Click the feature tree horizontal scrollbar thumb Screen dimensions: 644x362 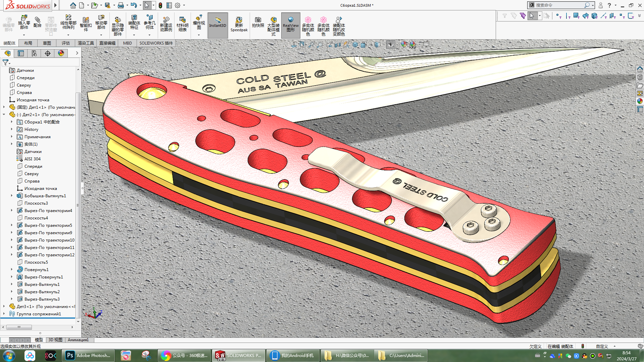click(19, 327)
